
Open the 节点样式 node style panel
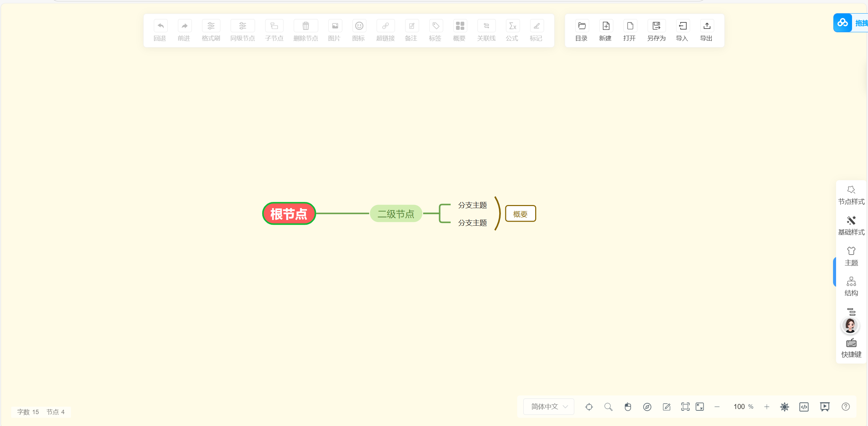coord(851,196)
